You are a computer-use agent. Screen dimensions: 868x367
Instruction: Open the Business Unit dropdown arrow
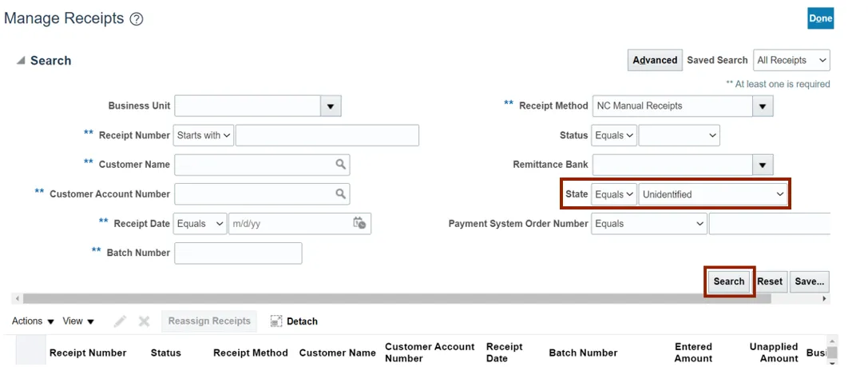(331, 106)
